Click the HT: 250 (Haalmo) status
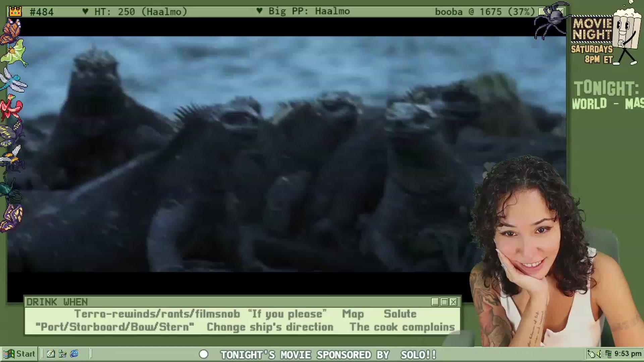This screenshot has width=644, height=362. (x=135, y=12)
